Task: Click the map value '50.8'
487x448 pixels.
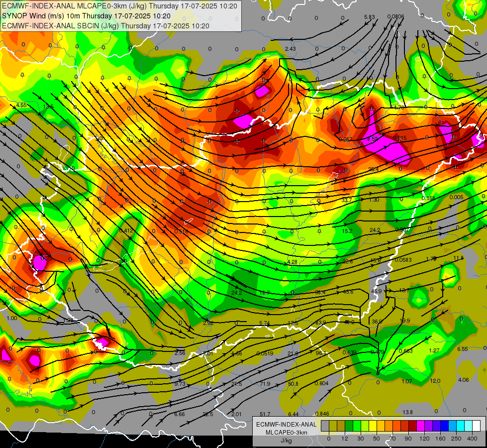Action: coord(293,384)
